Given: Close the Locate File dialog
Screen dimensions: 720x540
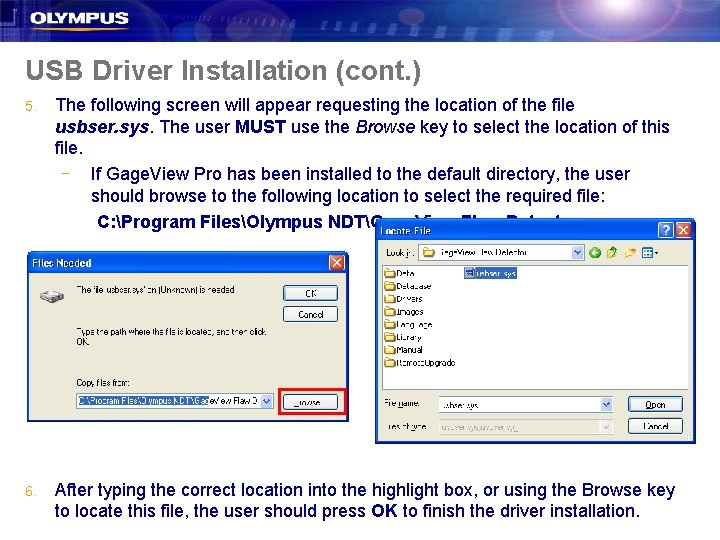Looking at the screenshot, I should (x=683, y=230).
